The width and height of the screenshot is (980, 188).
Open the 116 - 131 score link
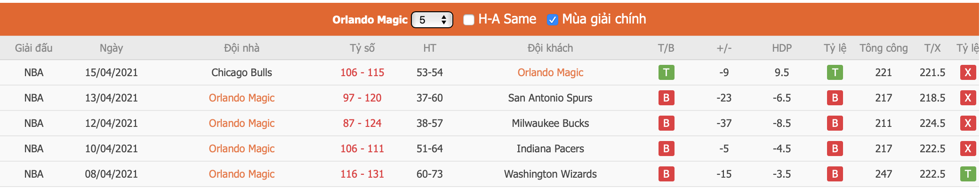click(x=362, y=174)
